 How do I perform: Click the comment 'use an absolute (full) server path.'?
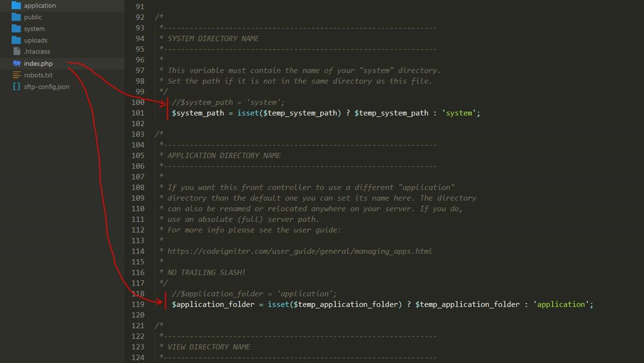point(243,219)
